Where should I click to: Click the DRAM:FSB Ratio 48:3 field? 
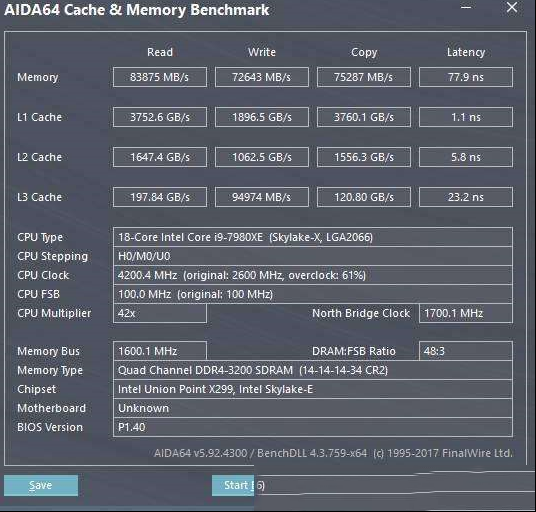pyautogui.click(x=466, y=351)
